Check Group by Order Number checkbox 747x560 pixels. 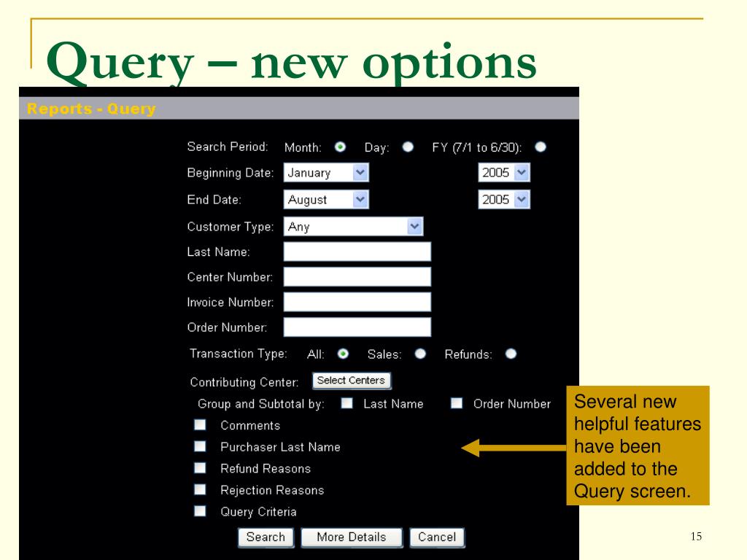(457, 403)
